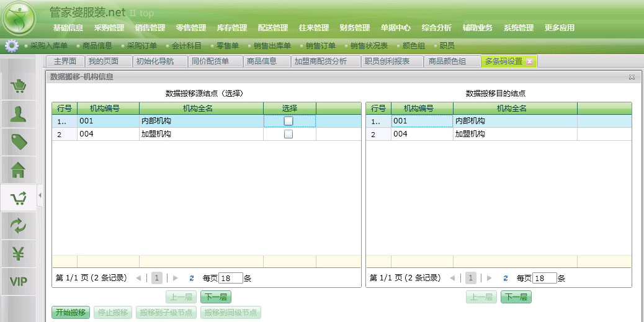This screenshot has width=644, height=322.
Task: Open the person silhouette sidebar icon
Action: pyautogui.click(x=18, y=114)
